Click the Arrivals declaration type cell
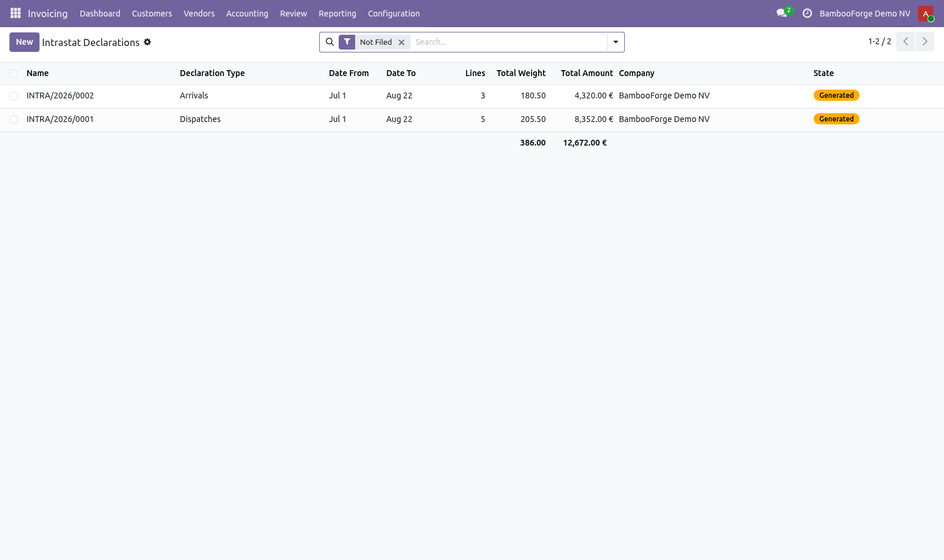The image size is (944, 560). [194, 95]
